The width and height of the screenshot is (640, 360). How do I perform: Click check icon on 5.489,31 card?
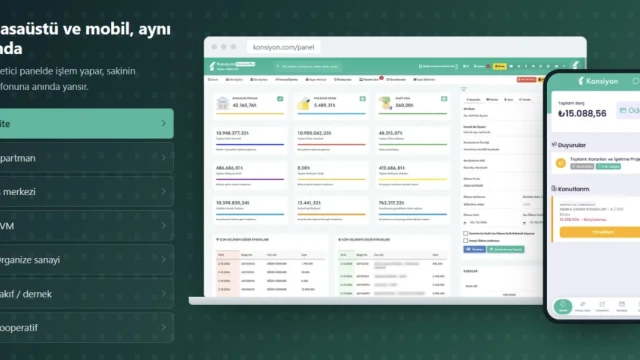pos(362,99)
